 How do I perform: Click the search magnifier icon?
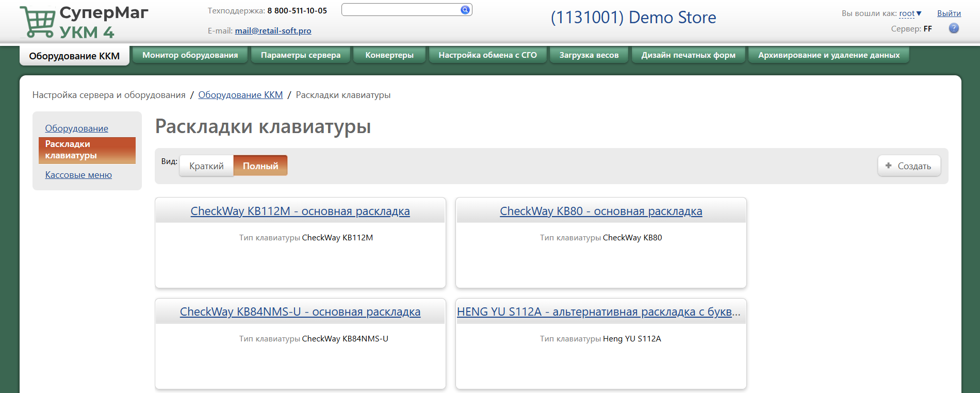[x=465, y=10]
